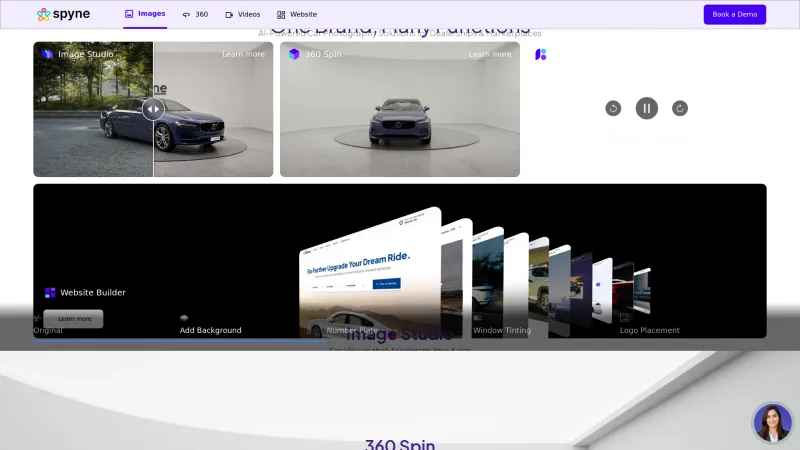Click the 360 Spin car preview image
This screenshot has width=800, height=450.
click(400, 109)
